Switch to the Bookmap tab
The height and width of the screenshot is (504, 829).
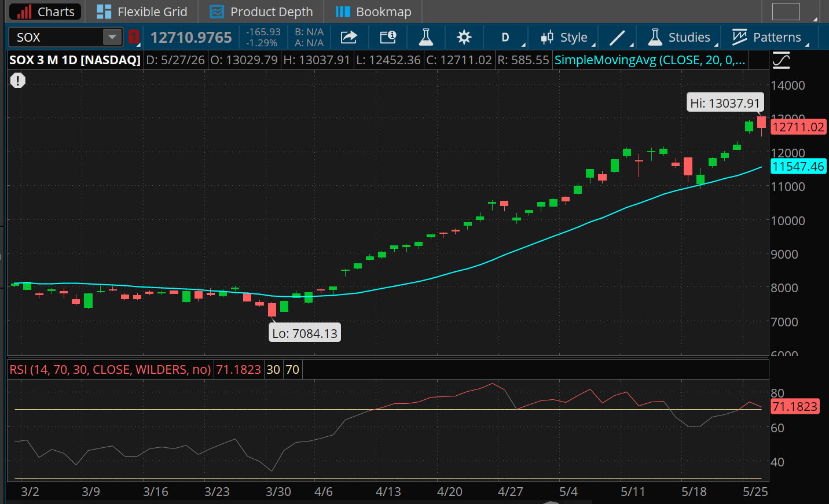[x=373, y=12]
